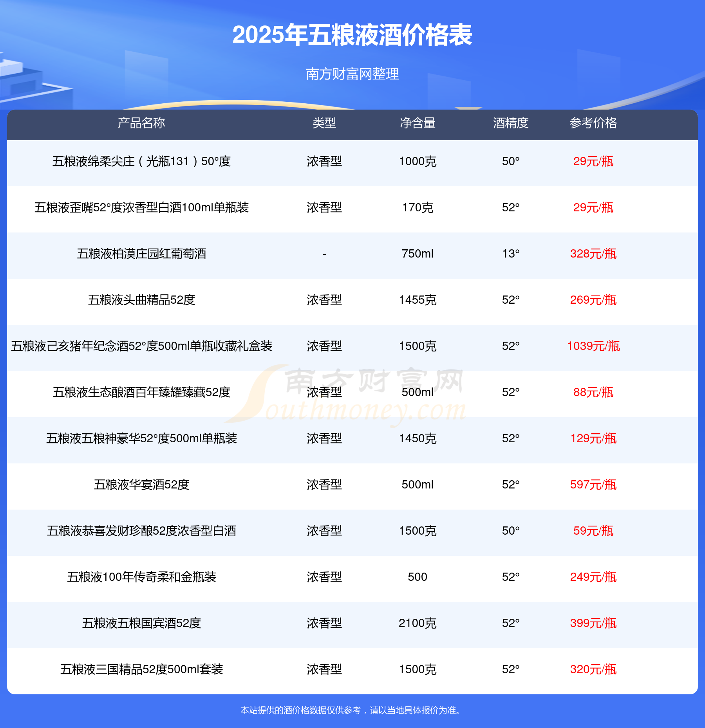This screenshot has width=705, height=728.
Task: Click 52° in the 五粮国宾酒 row
Action: click(511, 623)
